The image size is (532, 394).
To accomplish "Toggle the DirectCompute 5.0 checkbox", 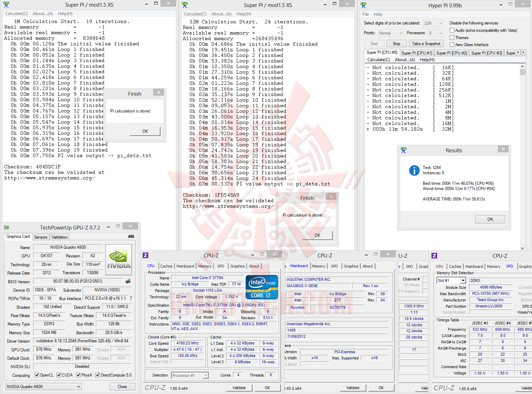I will pyautogui.click(x=97, y=375).
